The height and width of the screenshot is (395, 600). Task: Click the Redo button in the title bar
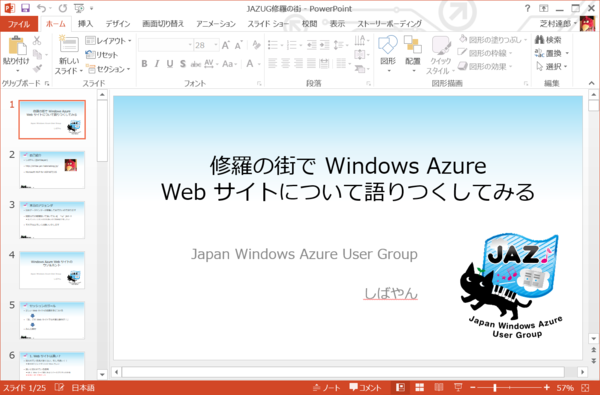point(63,8)
